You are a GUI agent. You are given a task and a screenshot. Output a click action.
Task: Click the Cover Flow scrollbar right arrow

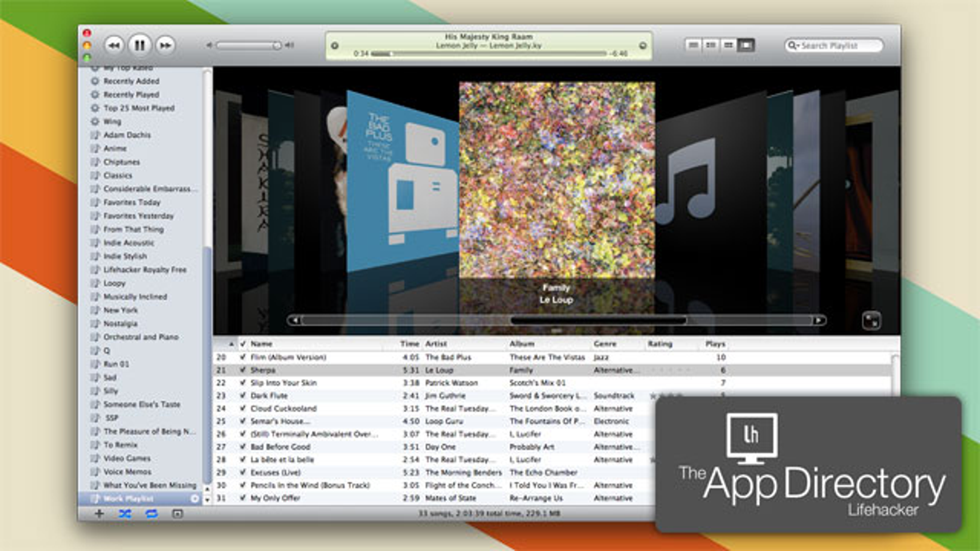[x=819, y=320]
